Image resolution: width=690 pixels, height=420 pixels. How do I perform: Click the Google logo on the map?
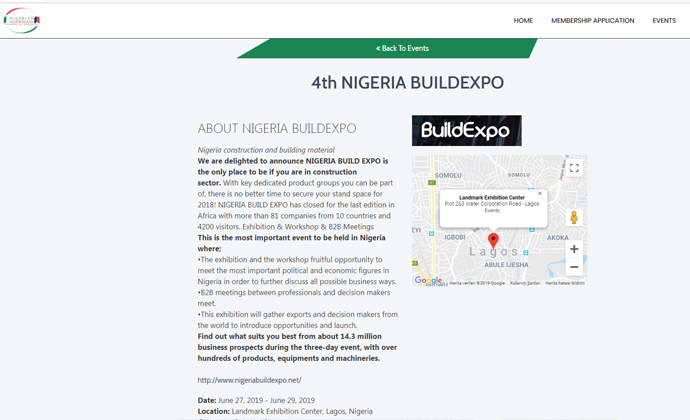(x=427, y=281)
